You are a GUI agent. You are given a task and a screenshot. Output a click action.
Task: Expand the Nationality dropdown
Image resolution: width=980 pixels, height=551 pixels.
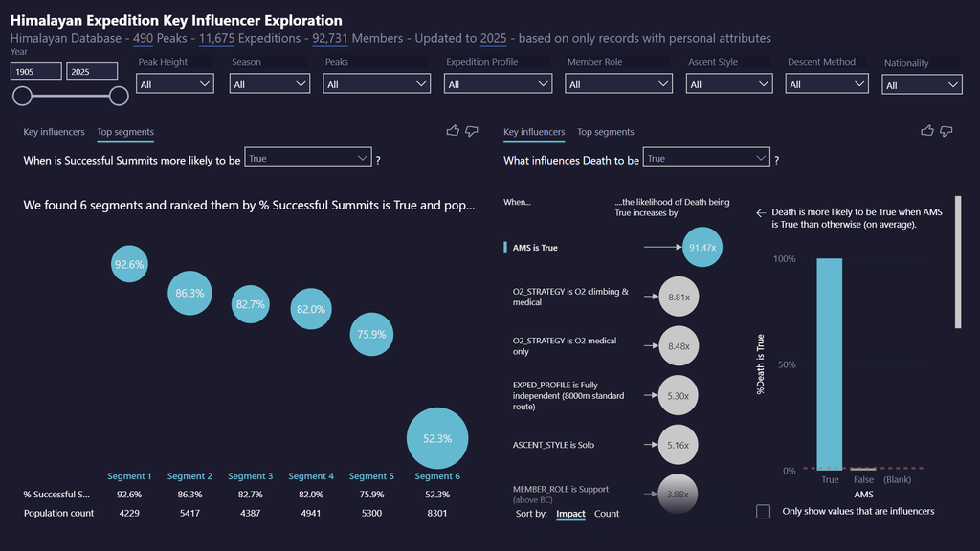[x=922, y=84]
